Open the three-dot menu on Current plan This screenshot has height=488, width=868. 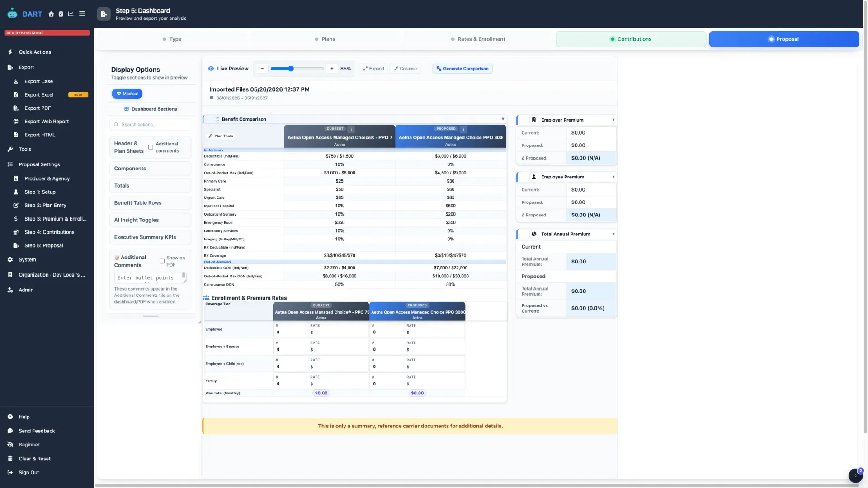pos(351,129)
